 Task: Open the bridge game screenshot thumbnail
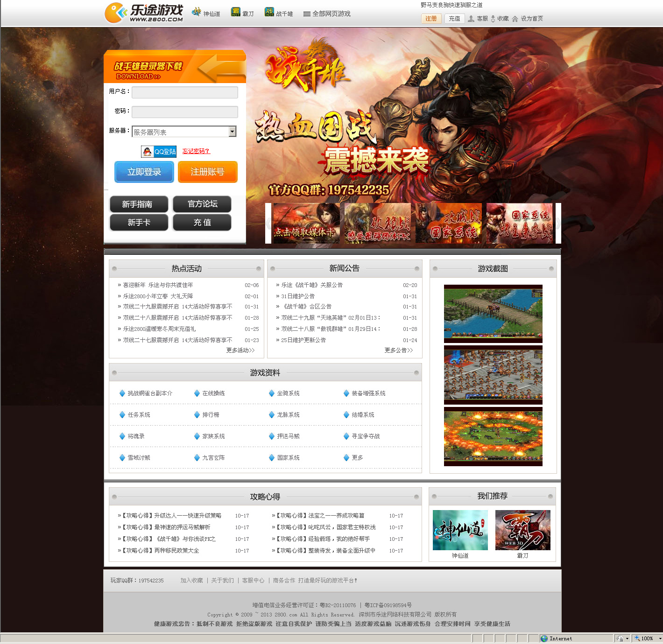pyautogui.click(x=493, y=314)
